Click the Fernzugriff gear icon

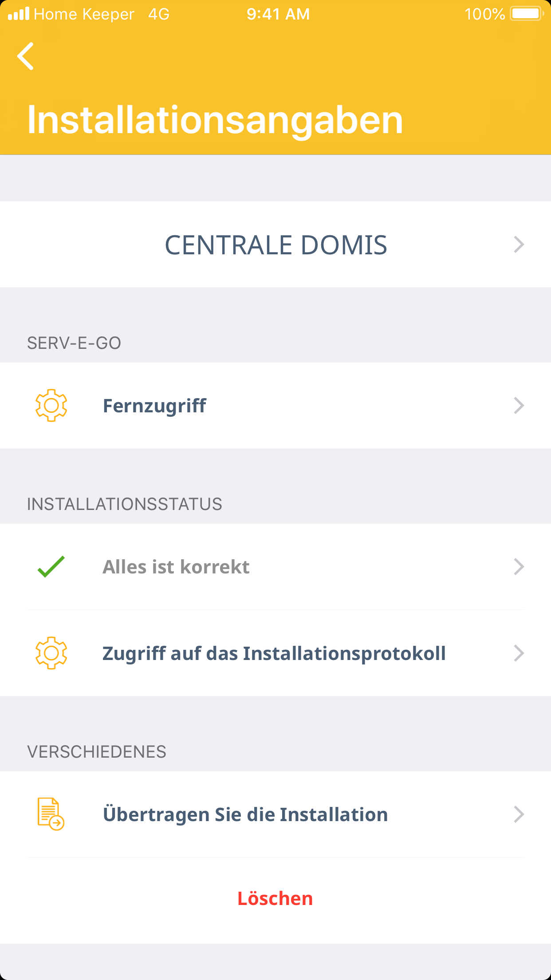point(51,405)
